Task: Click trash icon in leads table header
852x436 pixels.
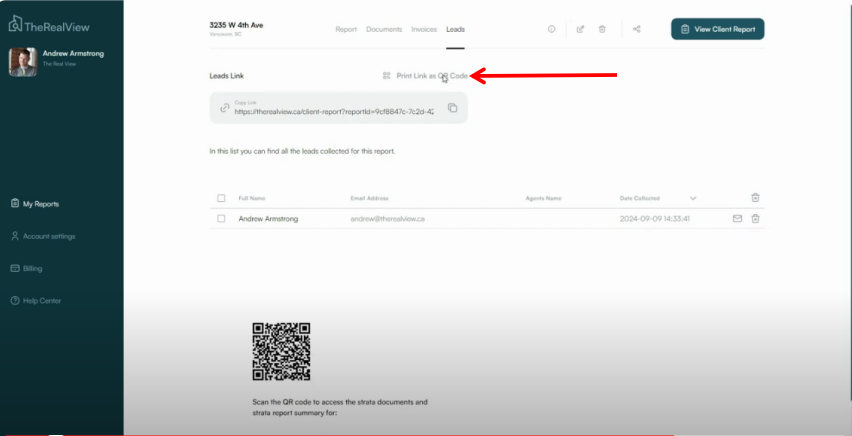Action: (756, 198)
